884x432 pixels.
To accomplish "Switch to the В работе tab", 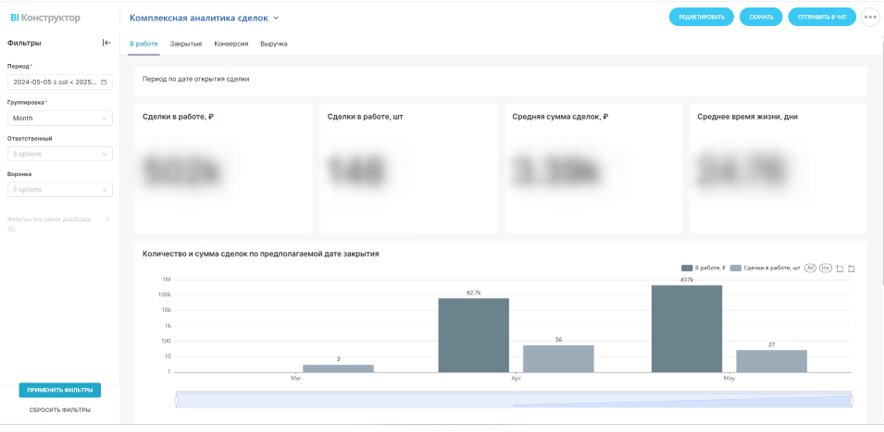I will 144,43.
